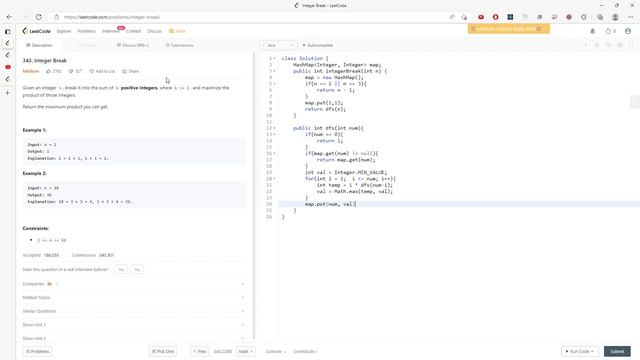Open the Problems list button
This screenshot has height=360, width=640.
37,351
